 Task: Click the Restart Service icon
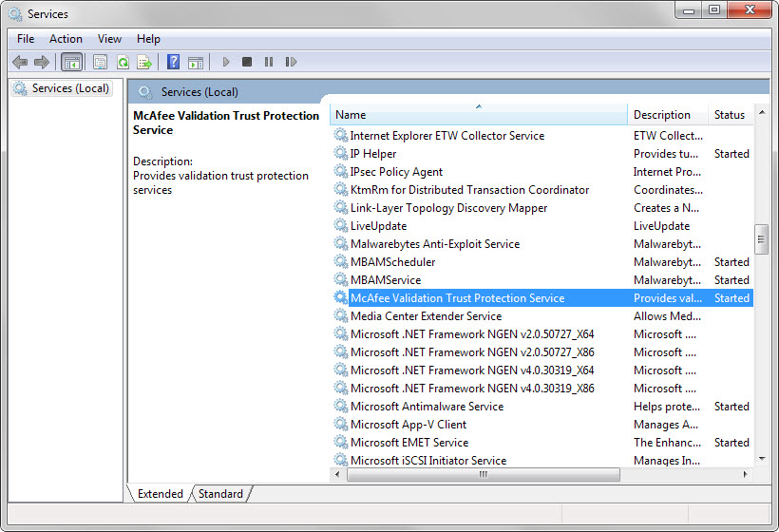point(291,62)
